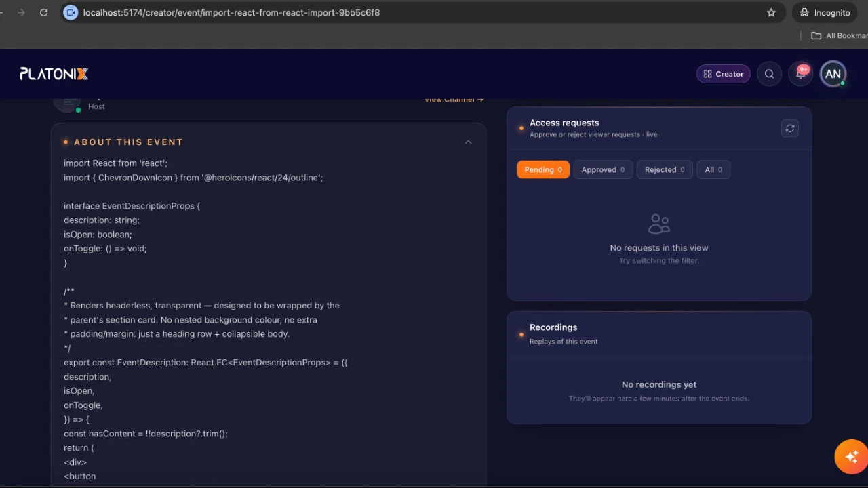868x488 pixels.
Task: Show All access requests tab
Action: (713, 169)
